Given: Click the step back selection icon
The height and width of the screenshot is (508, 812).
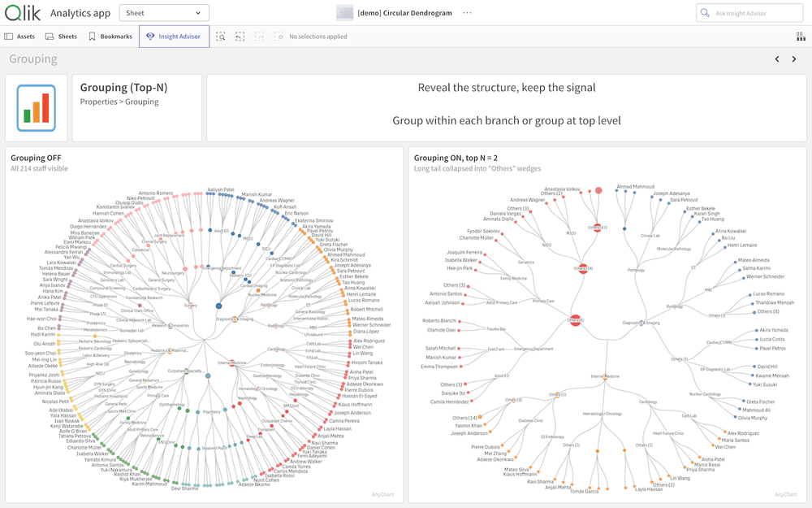Looking at the screenshot, I should click(x=240, y=37).
